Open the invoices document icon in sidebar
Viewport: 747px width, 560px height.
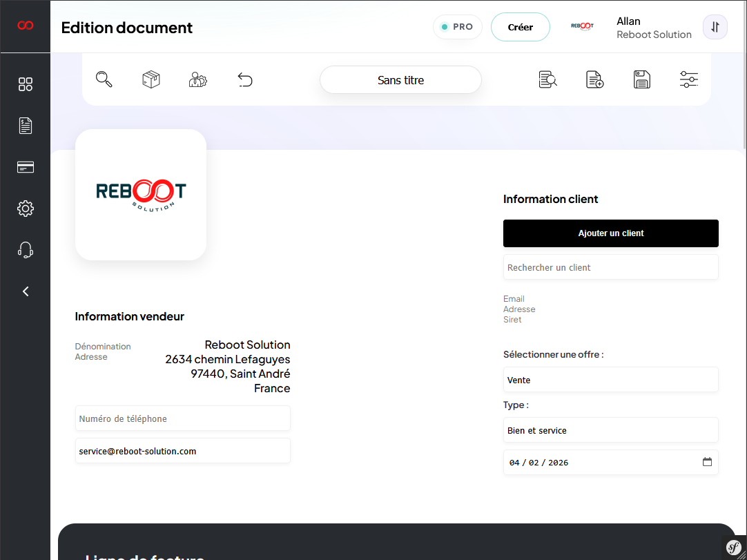click(x=26, y=126)
